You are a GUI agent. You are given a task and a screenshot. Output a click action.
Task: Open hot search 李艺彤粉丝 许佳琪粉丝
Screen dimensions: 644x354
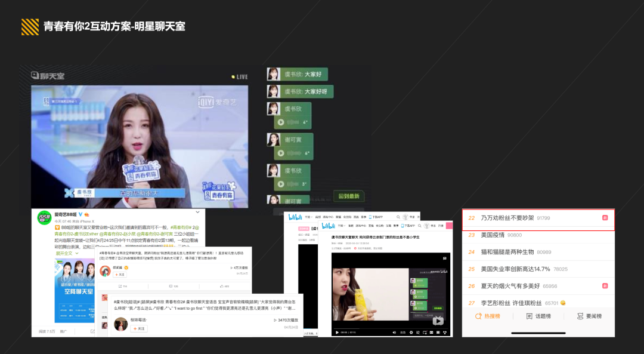[x=538, y=303]
